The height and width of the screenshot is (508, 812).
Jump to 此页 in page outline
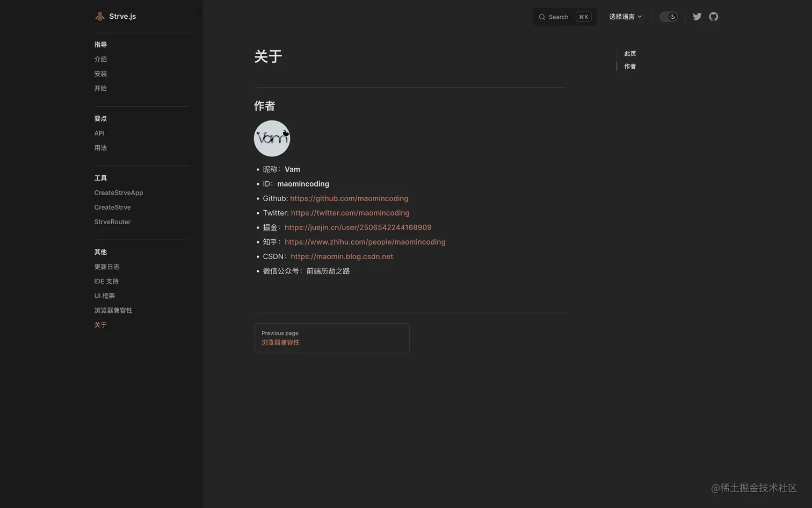(x=630, y=54)
